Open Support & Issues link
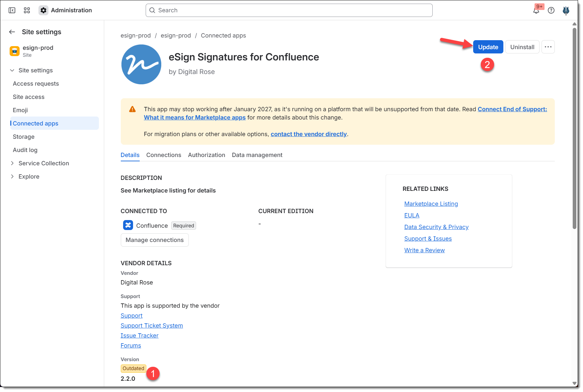 428,239
